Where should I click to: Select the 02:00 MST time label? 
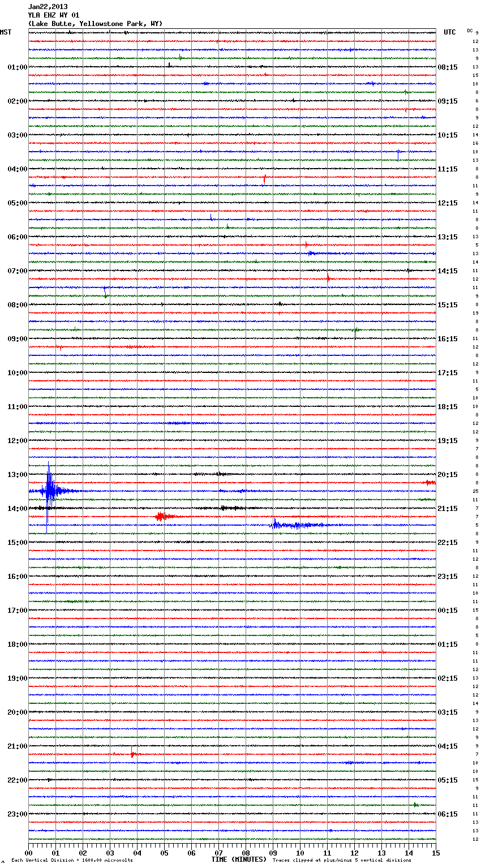click(x=18, y=101)
